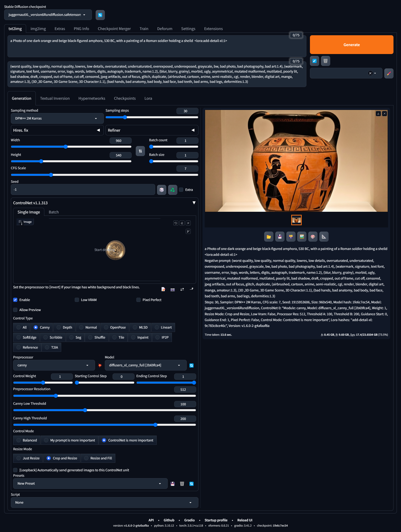Expand the Hires. fix section
401x532 pixels.
coord(57,130)
